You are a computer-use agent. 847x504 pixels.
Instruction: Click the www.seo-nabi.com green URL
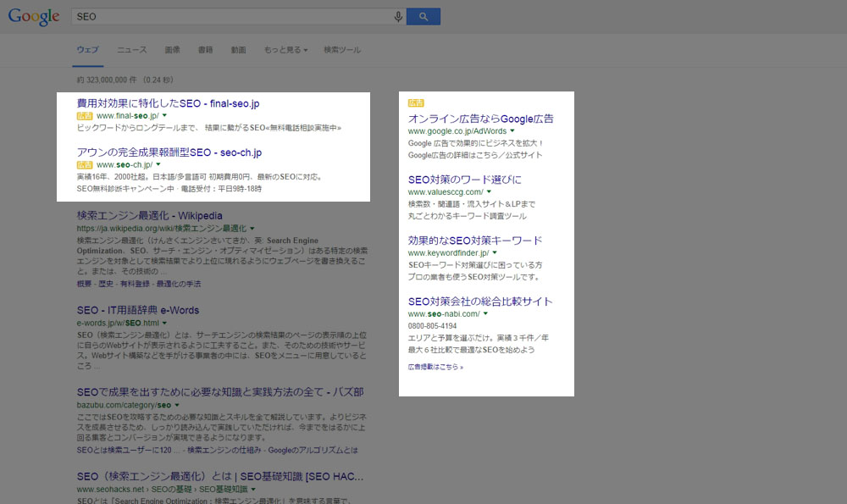coord(444,314)
